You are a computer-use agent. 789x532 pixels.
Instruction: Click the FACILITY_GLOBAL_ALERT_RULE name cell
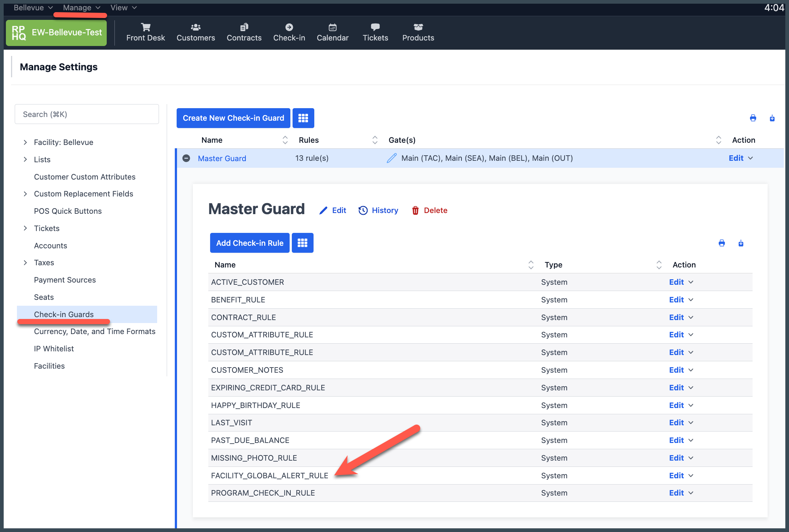click(x=269, y=476)
